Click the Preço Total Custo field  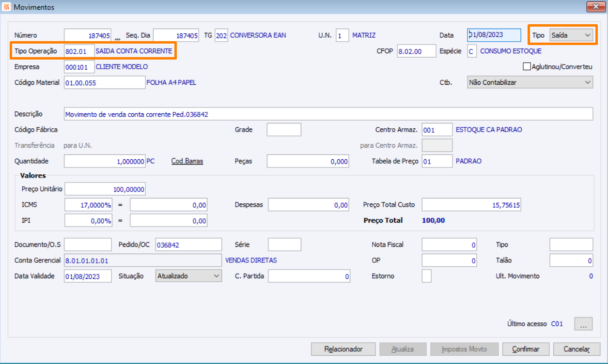pos(471,205)
